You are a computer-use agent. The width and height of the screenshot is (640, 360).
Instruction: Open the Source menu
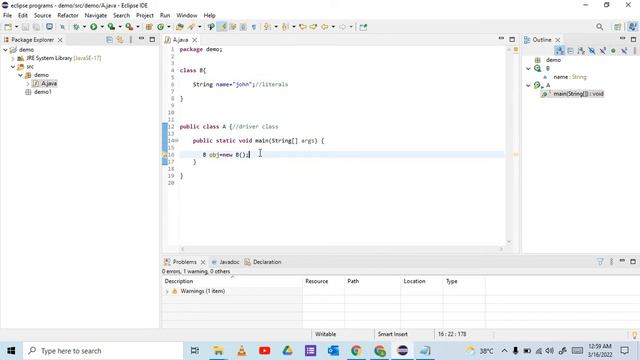pos(42,16)
